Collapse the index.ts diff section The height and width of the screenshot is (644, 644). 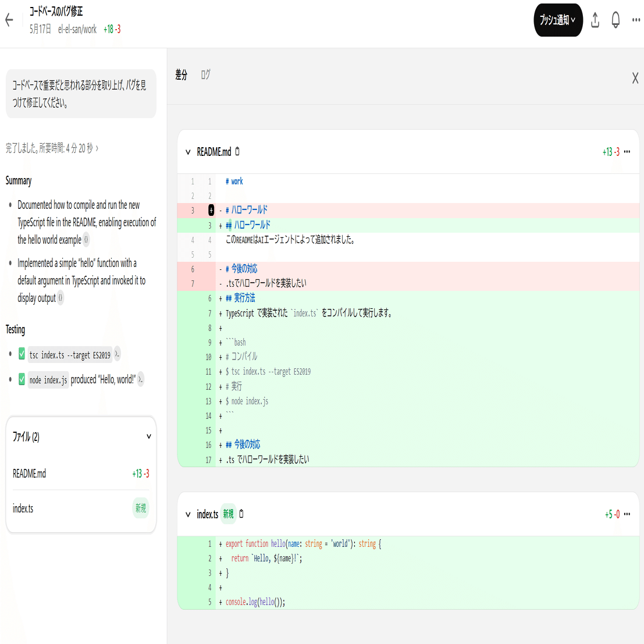coord(188,514)
